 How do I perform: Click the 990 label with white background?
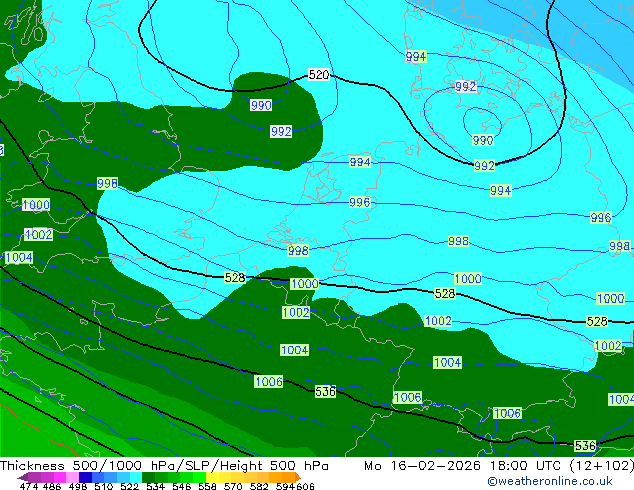tap(261, 105)
